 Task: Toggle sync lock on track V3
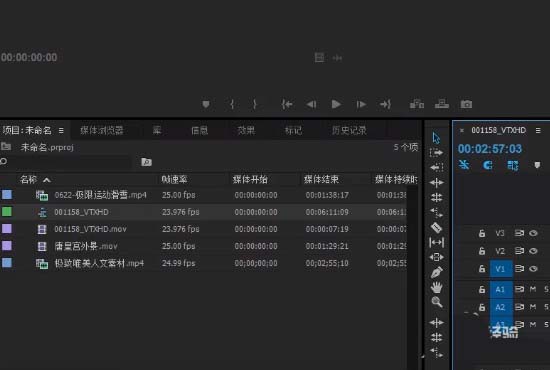point(519,233)
